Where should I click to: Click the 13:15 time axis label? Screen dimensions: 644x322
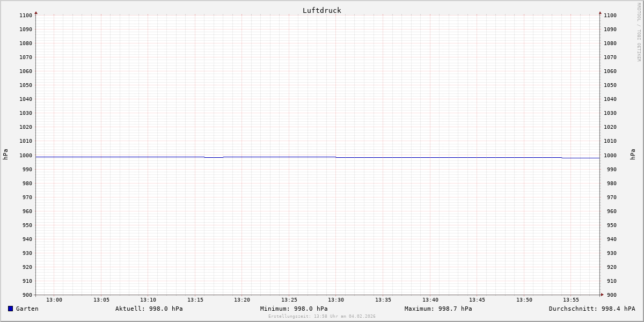tap(195, 300)
